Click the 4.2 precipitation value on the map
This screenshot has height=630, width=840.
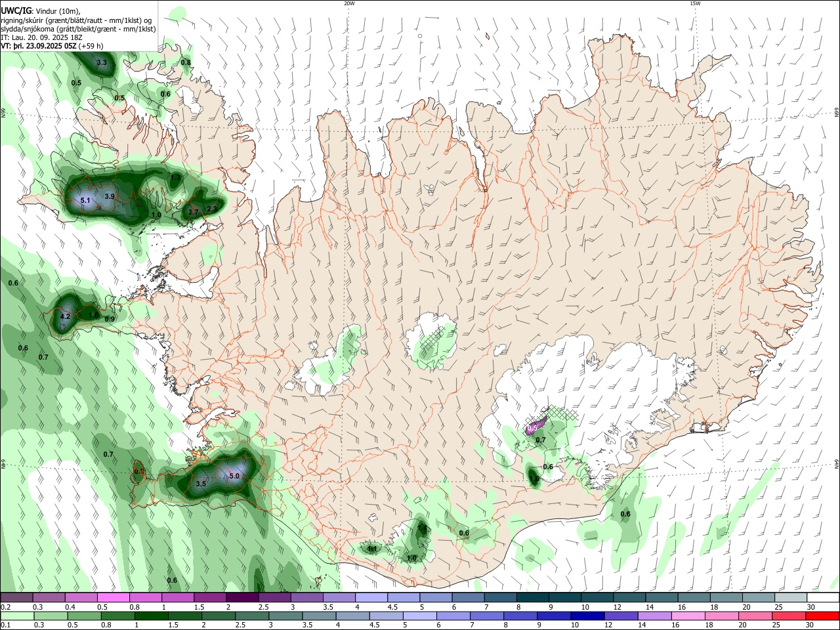tap(65, 316)
